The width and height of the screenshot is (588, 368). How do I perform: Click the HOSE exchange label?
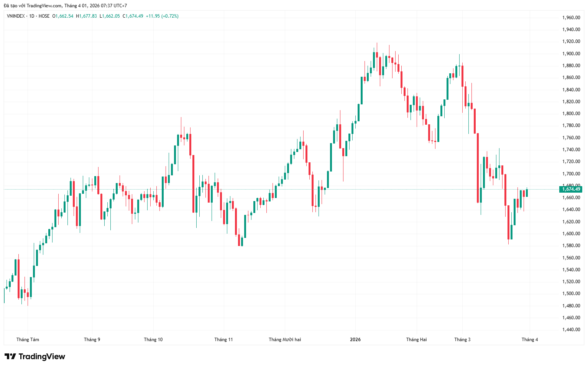(x=44, y=16)
